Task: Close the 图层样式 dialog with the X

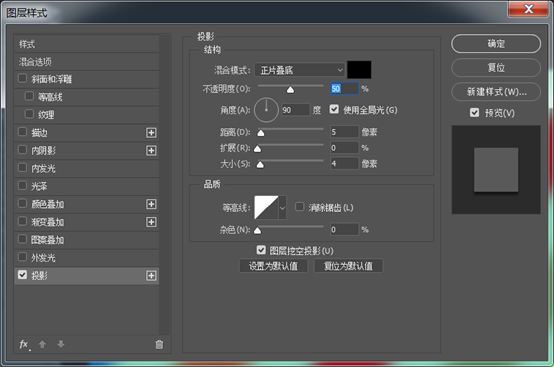Action: (528, 9)
